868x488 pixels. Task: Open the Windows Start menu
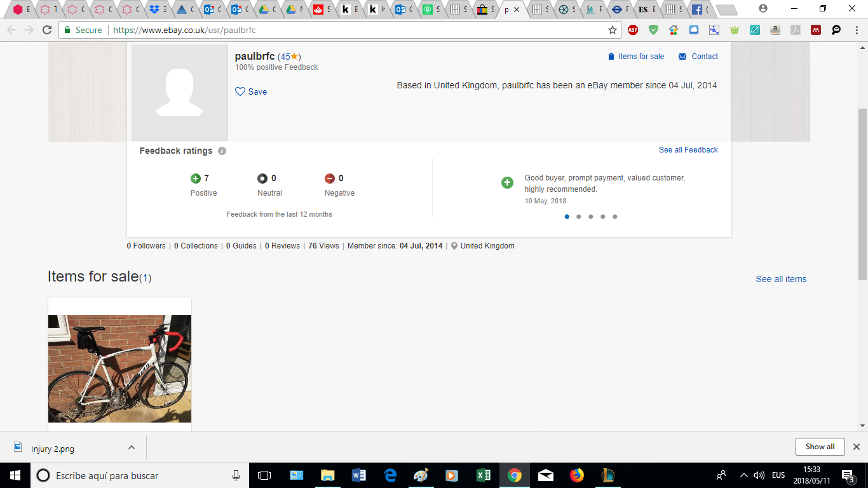pyautogui.click(x=15, y=475)
